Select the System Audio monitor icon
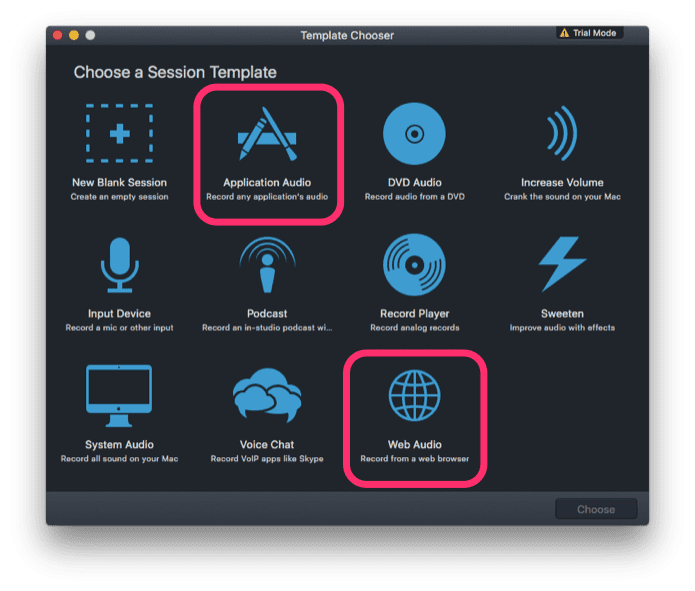 pos(119,396)
